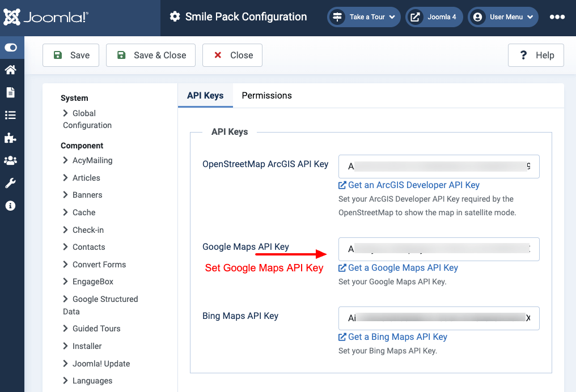Open the Help button
The image size is (576, 392).
point(536,55)
